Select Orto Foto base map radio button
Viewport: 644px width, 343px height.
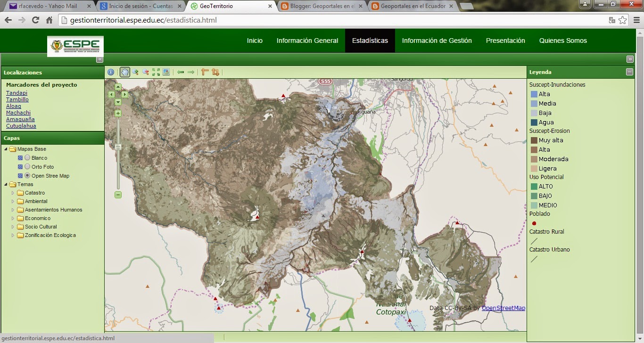[27, 167]
